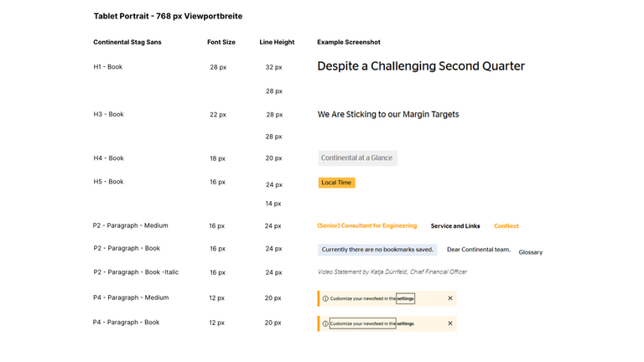Dismiss the lower newsfeed notification with X
644x362 pixels.
pyautogui.click(x=450, y=323)
